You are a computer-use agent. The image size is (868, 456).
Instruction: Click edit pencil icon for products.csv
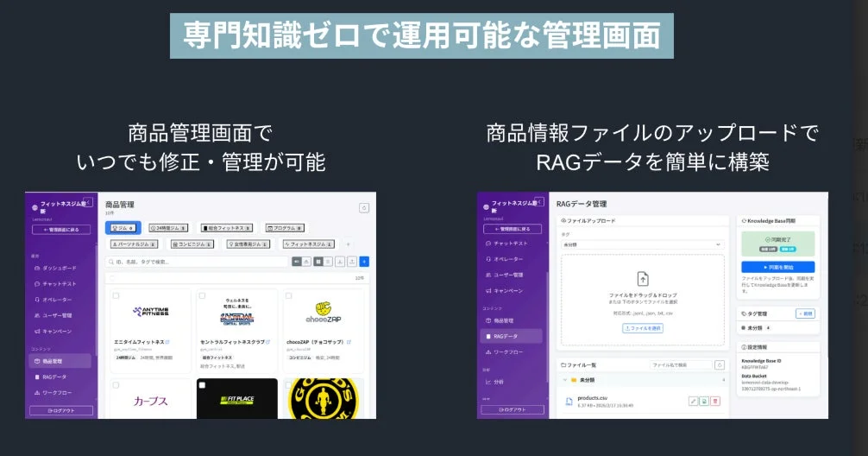point(693,401)
